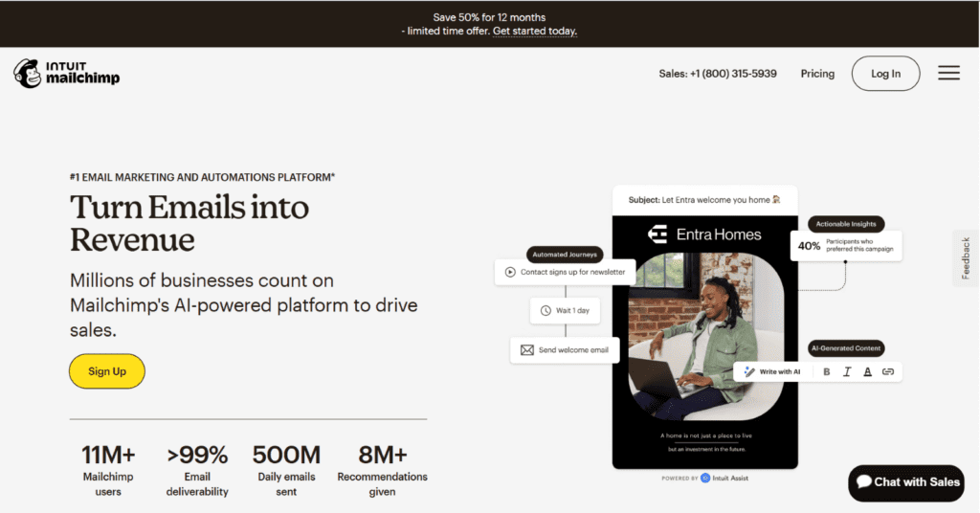Click the #1 Email Marketing platform tagline
The width and height of the screenshot is (980, 513).
(203, 177)
